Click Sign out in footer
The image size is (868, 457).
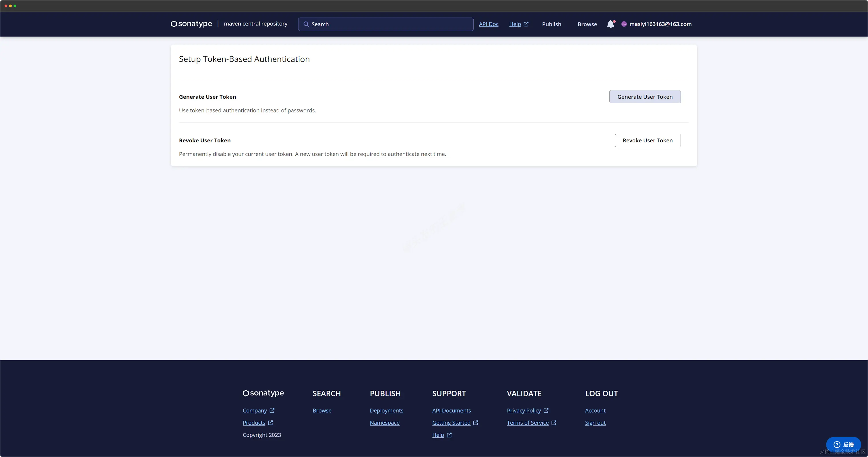click(x=595, y=423)
